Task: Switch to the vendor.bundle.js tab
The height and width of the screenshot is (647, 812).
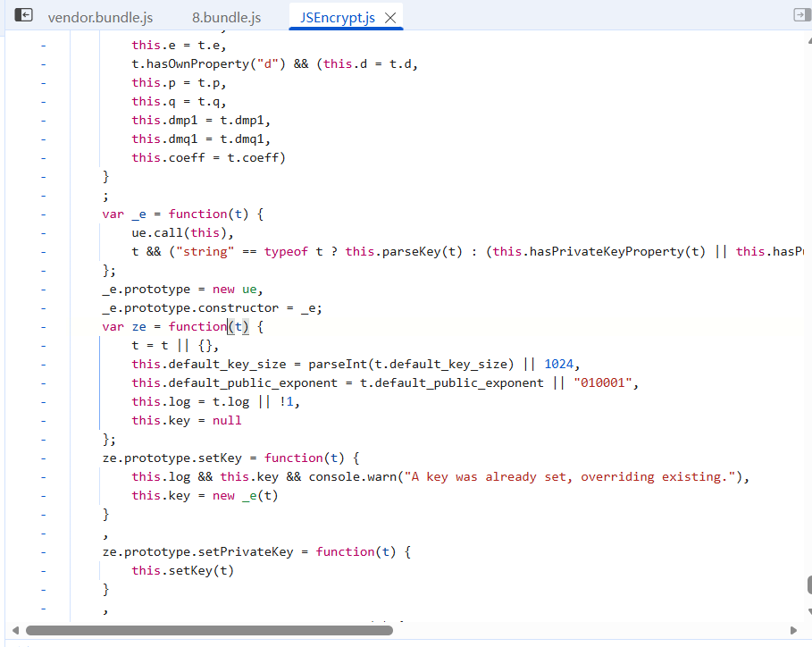Action: [x=100, y=18]
